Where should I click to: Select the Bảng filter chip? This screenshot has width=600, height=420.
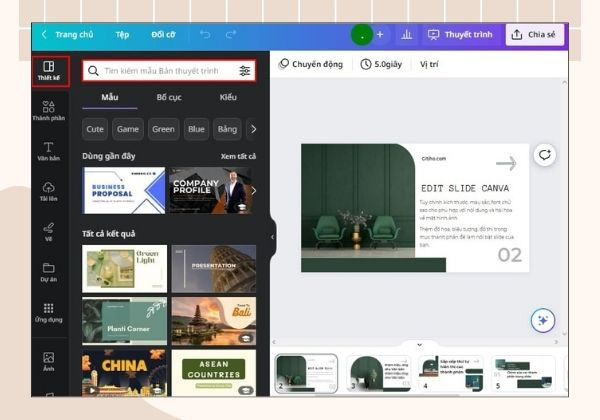click(x=227, y=129)
